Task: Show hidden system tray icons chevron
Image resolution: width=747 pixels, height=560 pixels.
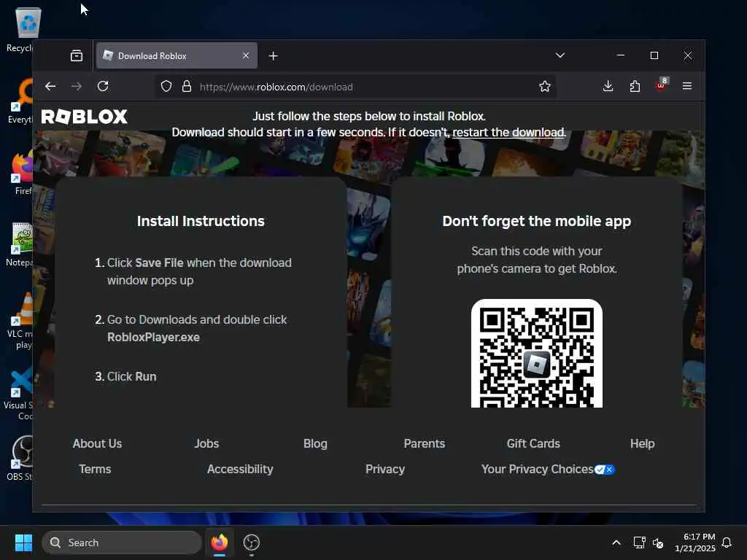Action: (x=616, y=542)
